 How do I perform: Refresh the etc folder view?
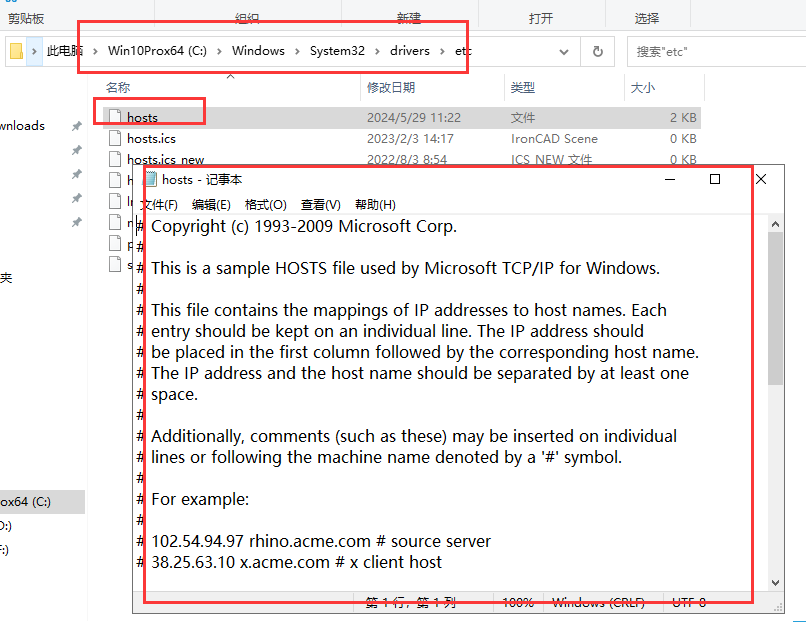click(597, 51)
